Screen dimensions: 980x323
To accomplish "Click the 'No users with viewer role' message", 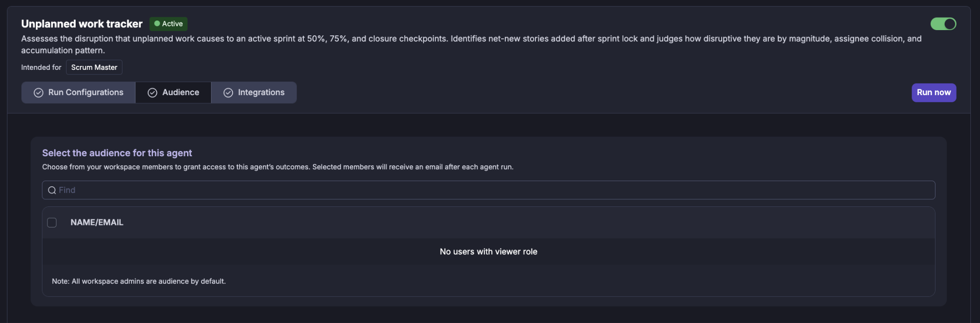I will [489, 252].
